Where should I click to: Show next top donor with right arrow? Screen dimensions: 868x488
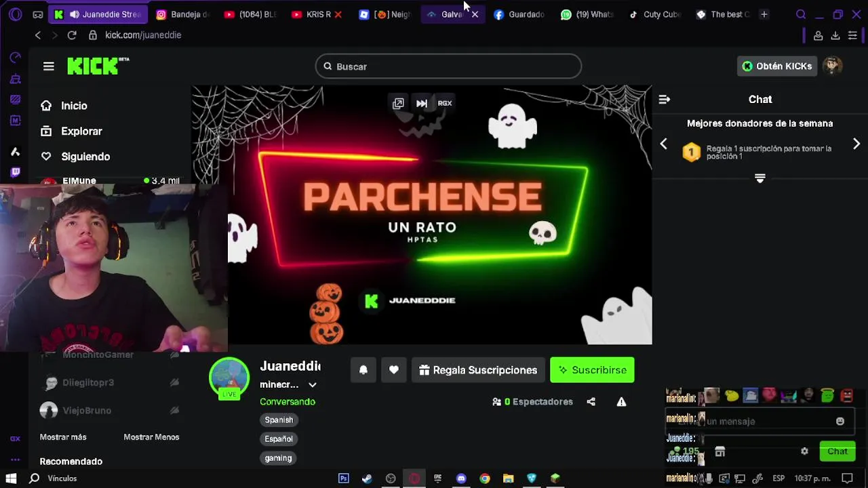click(x=856, y=144)
